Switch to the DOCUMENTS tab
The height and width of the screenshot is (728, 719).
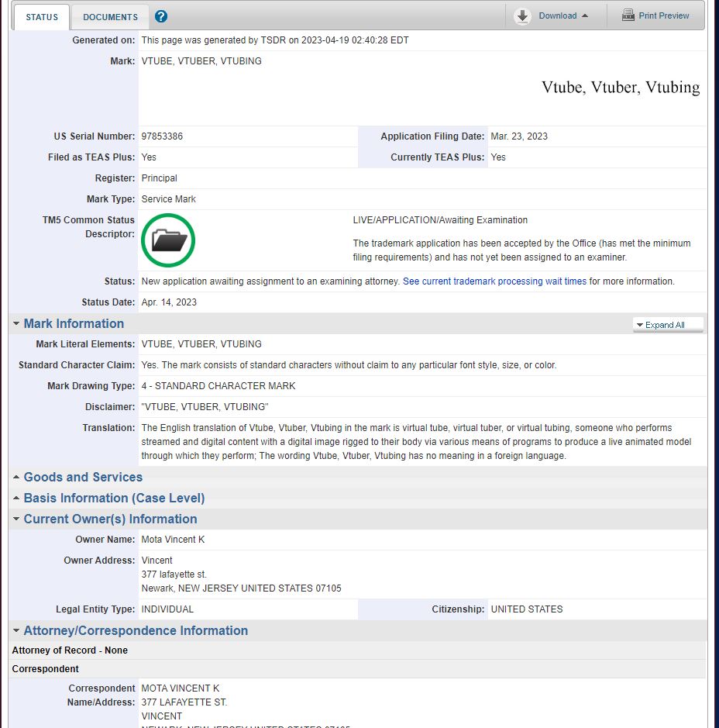pos(110,17)
